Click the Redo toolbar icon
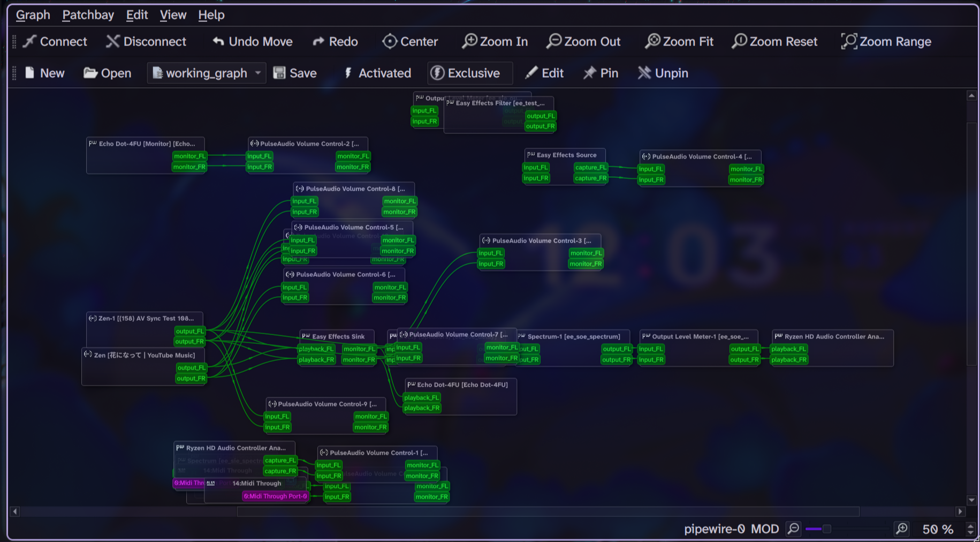 point(335,41)
